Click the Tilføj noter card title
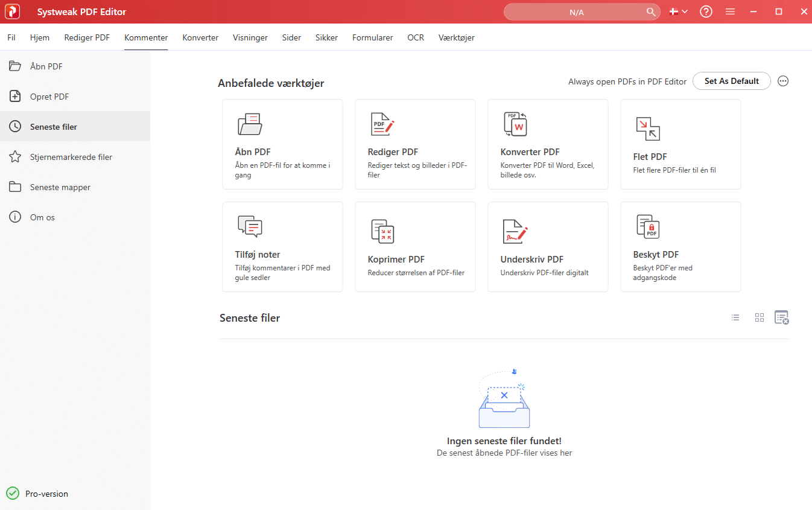812x510 pixels. click(258, 255)
